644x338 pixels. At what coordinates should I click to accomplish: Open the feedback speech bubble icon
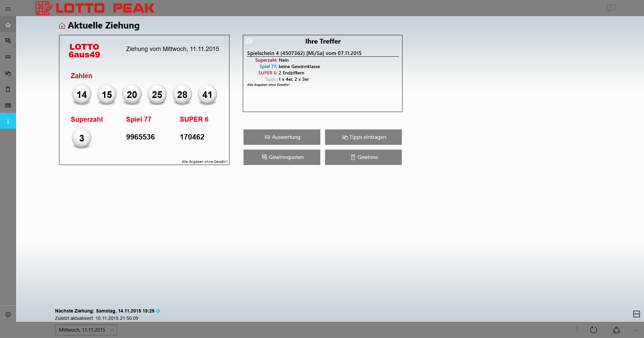[x=611, y=8]
